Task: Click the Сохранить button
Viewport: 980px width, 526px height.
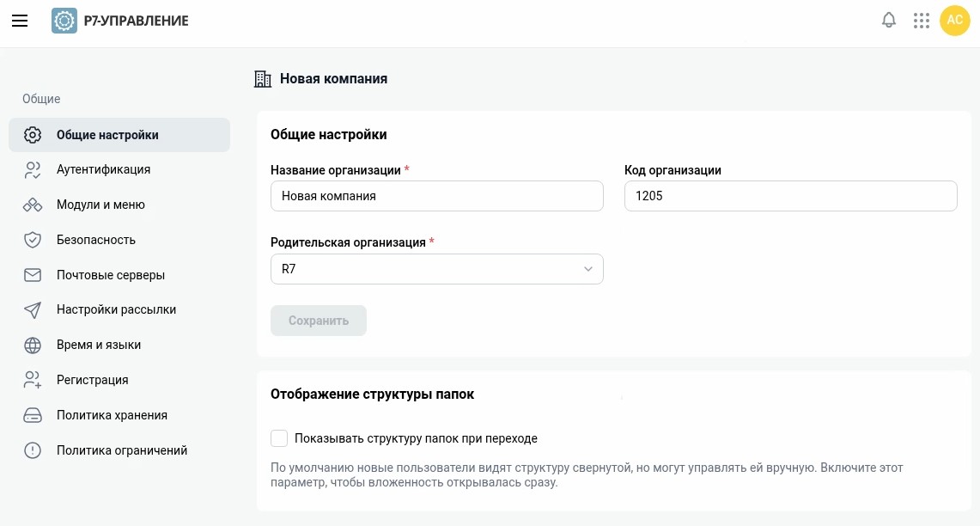Action: pyautogui.click(x=319, y=321)
